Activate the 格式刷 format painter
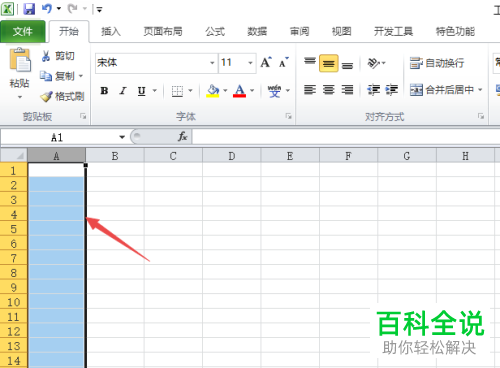Viewport: 500px width, 368px height. point(62,97)
